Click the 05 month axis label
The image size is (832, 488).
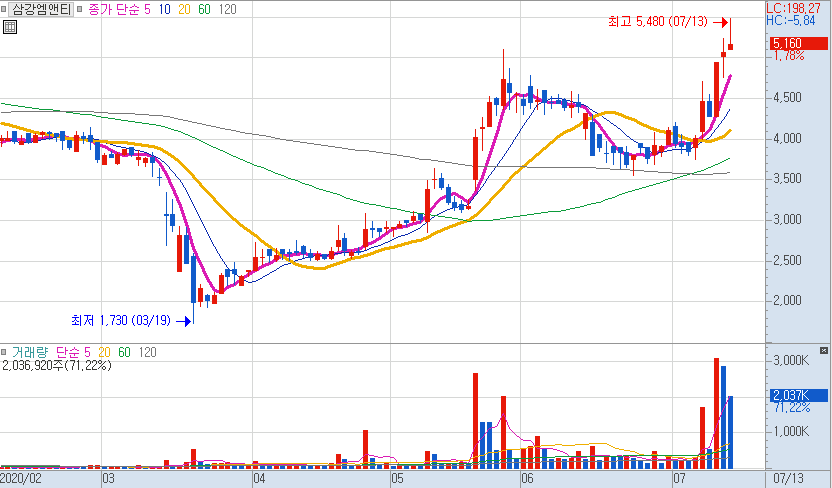(x=397, y=479)
